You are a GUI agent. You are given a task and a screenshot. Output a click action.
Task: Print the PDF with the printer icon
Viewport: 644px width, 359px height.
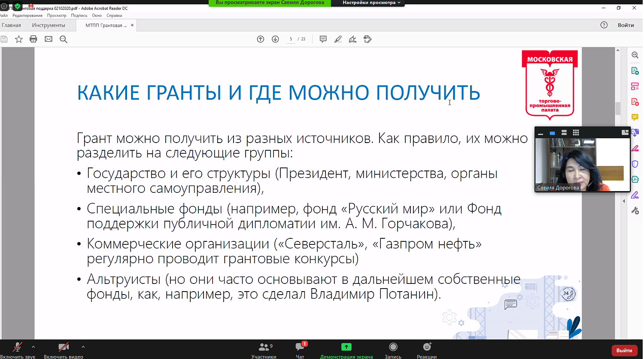pyautogui.click(x=33, y=39)
